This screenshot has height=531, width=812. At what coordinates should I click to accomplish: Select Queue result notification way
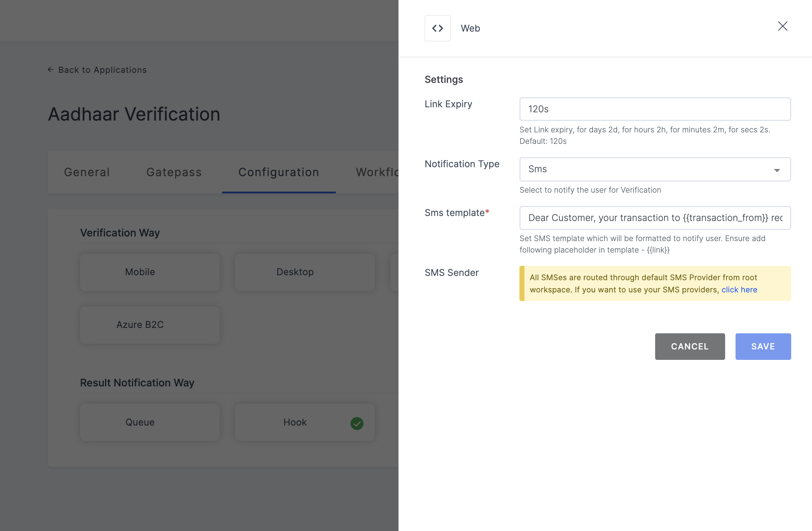tap(150, 422)
